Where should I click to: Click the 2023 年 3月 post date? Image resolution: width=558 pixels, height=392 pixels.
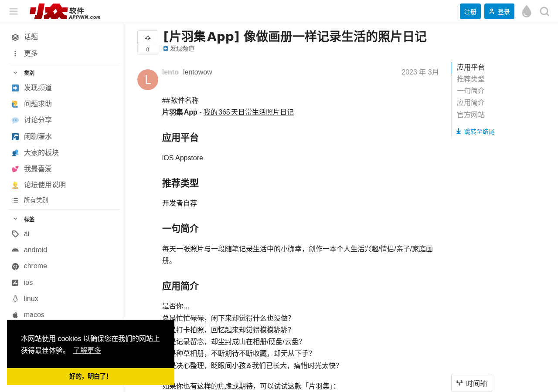(x=420, y=72)
